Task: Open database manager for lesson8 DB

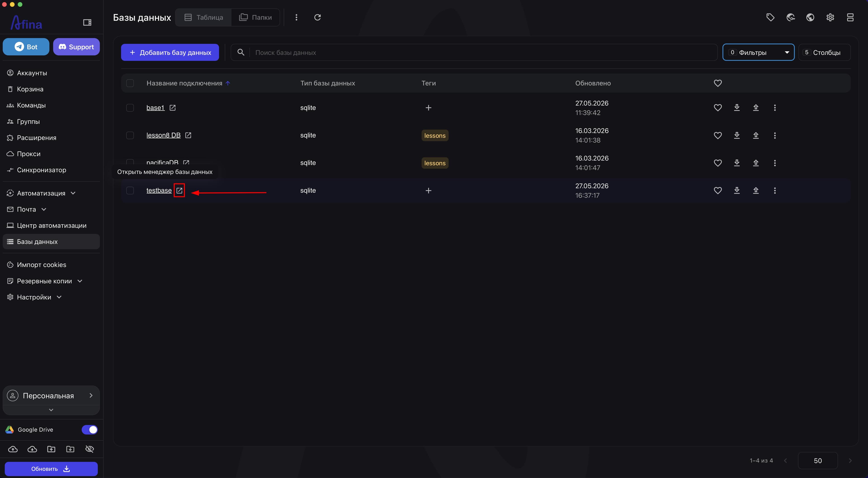Action: (x=188, y=135)
